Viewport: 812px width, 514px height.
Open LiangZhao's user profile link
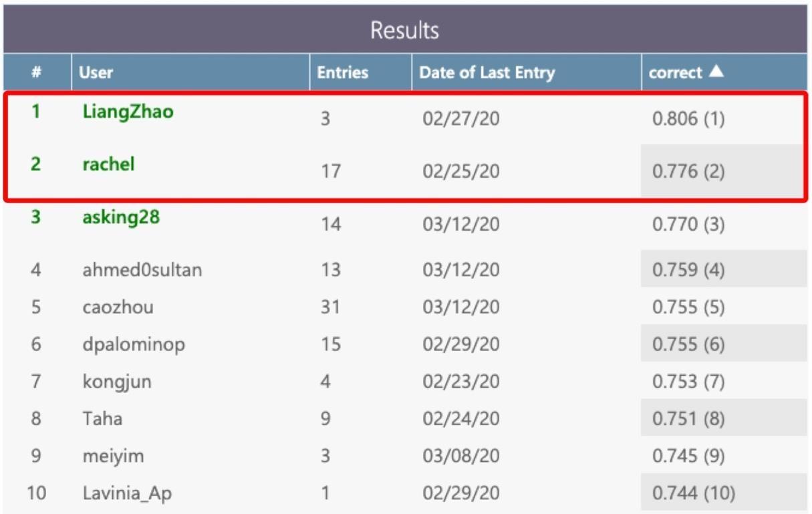[x=128, y=112]
